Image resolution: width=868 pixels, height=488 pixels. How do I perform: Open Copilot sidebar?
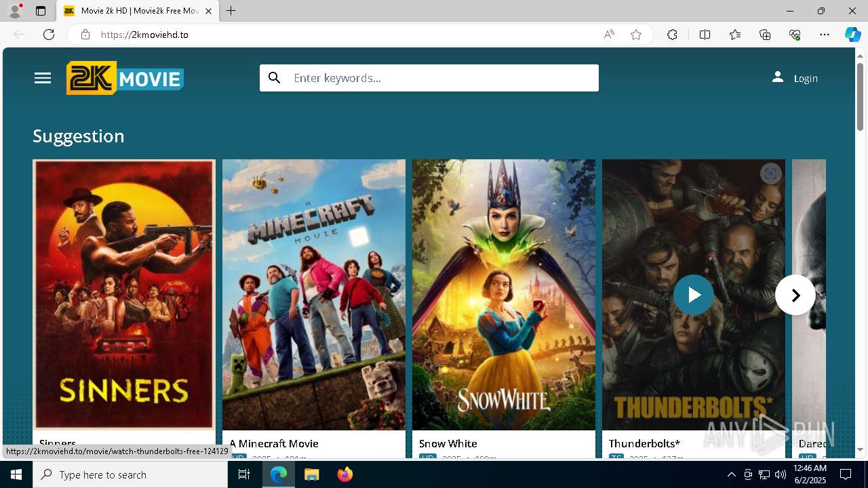point(852,35)
